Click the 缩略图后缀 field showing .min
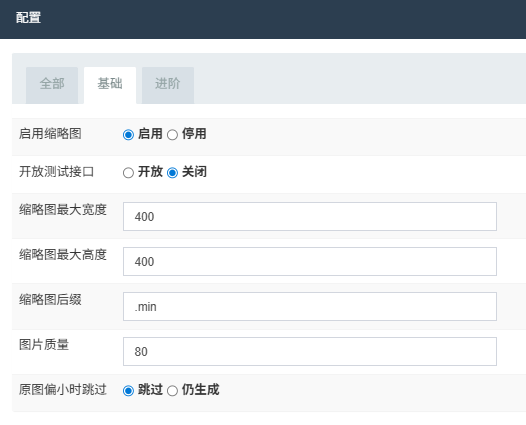The height and width of the screenshot is (425, 526). 310,306
